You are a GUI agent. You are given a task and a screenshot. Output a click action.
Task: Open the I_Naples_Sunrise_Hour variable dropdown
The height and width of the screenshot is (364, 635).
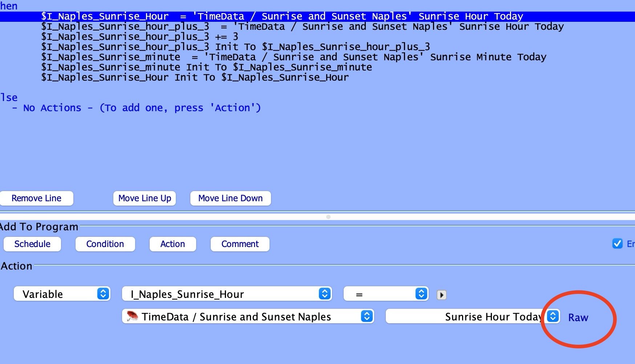227,294
